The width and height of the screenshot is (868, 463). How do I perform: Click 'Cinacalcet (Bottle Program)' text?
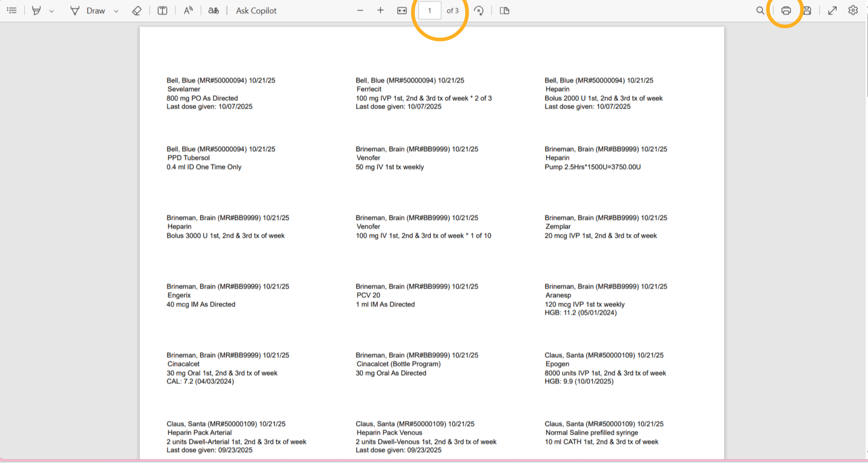(399, 364)
